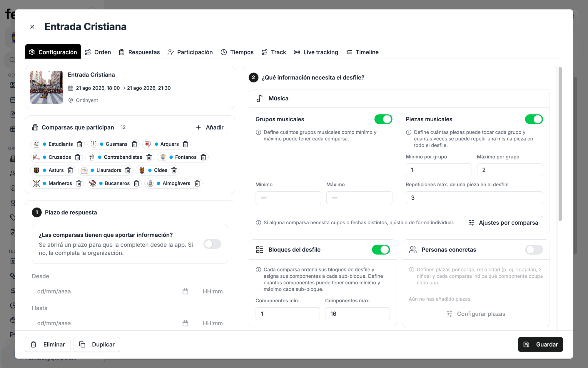Delete the Gusmans comparsa chip
The width and height of the screenshot is (588, 368).
point(134,144)
